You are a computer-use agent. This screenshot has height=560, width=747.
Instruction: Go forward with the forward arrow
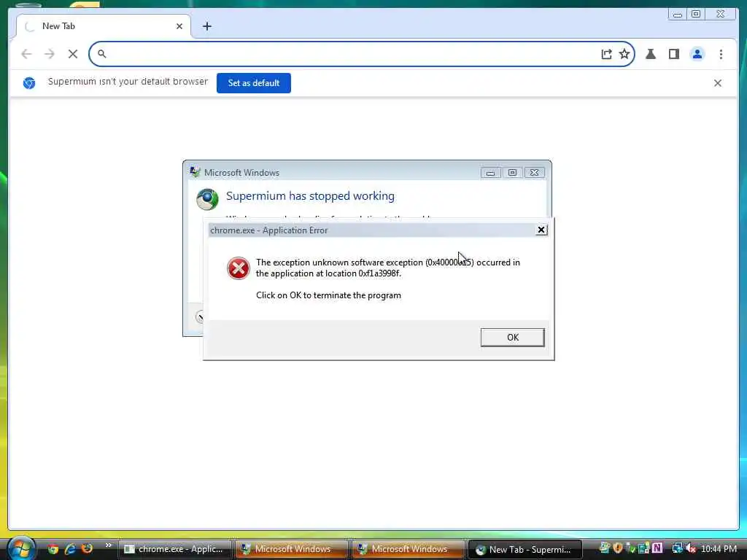(50, 54)
